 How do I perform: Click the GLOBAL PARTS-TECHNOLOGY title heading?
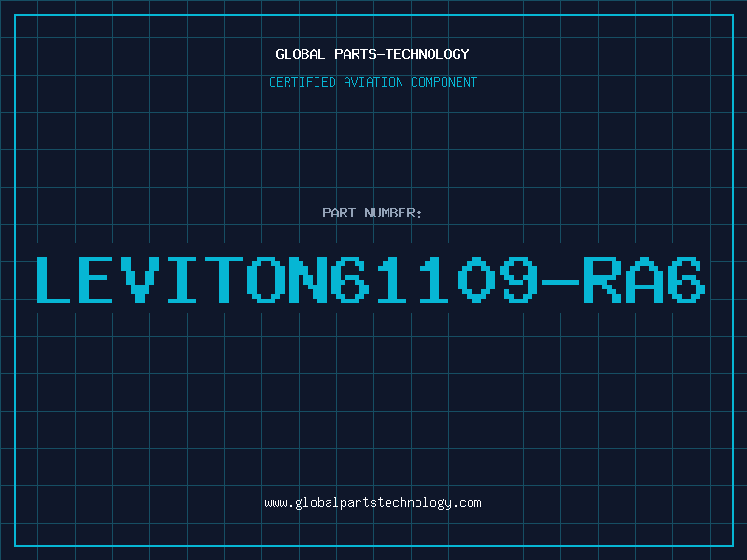373,54
